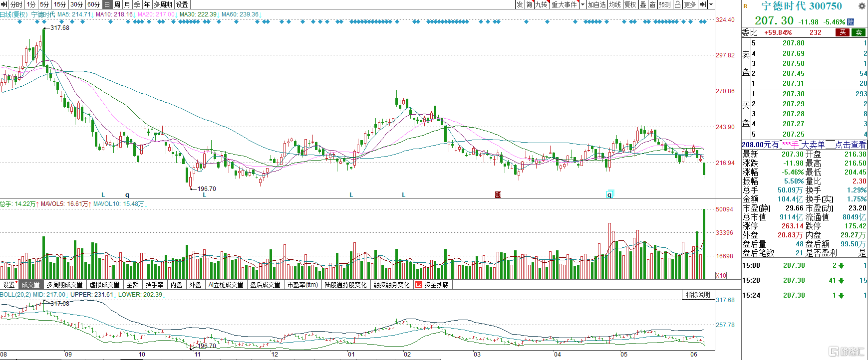Click the 财 earnings marker on the chart

498,194
